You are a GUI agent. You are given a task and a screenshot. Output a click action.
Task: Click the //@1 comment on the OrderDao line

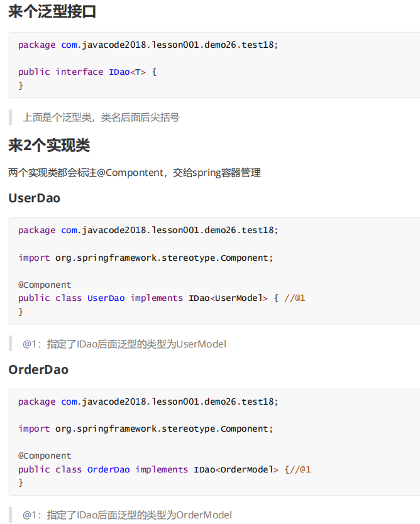pos(301,469)
